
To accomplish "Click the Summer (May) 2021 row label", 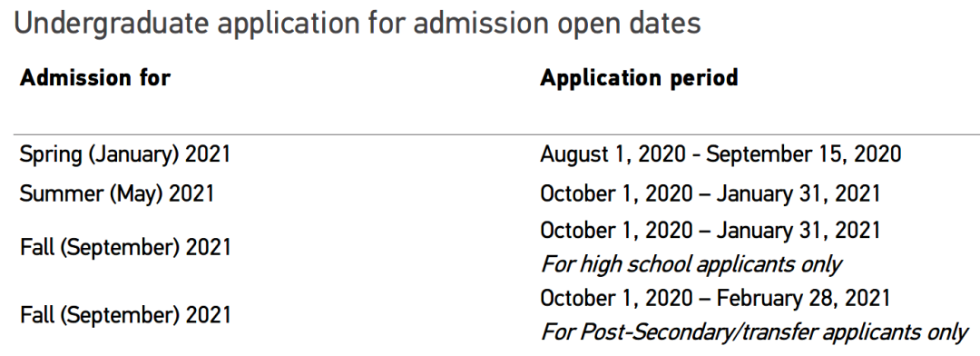I will (x=117, y=193).
